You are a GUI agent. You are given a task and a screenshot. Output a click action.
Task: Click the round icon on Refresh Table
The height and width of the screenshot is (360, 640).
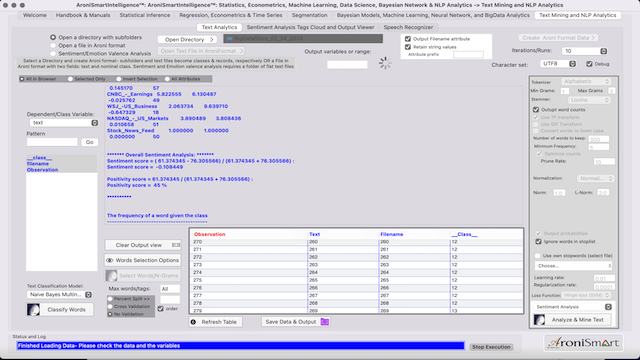coord(193,322)
